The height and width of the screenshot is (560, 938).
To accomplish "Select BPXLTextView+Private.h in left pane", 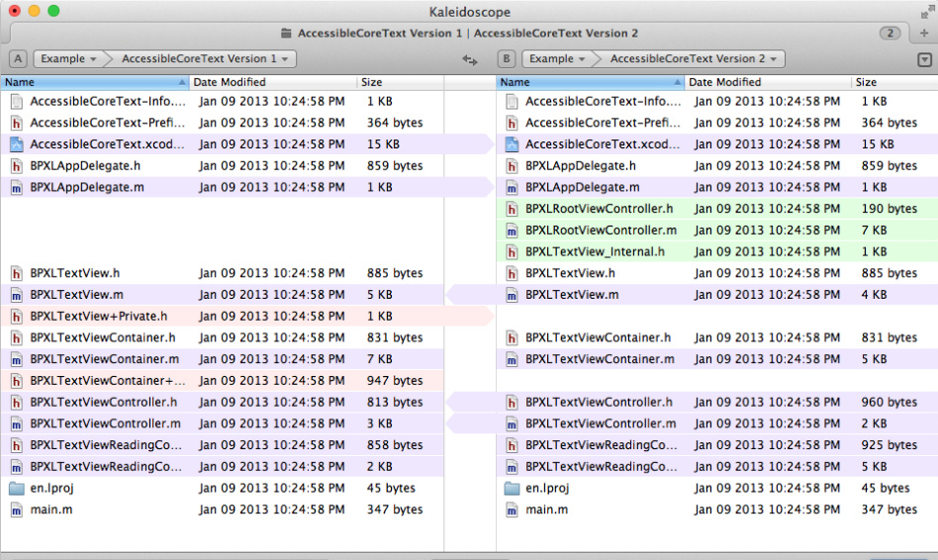I will [x=99, y=317].
